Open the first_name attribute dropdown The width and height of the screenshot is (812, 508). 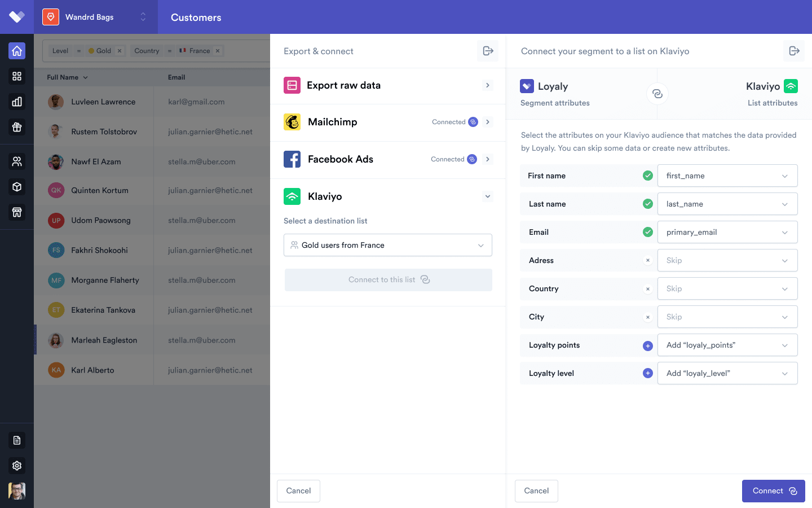[x=727, y=176]
